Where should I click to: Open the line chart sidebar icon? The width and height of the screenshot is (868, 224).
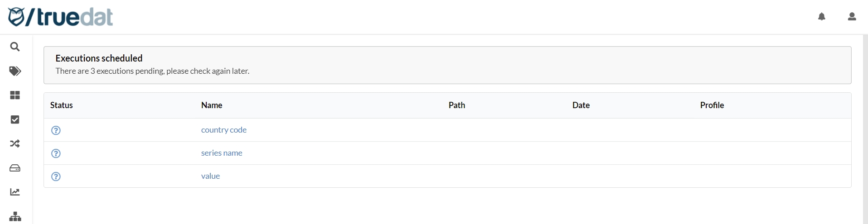pyautogui.click(x=15, y=192)
